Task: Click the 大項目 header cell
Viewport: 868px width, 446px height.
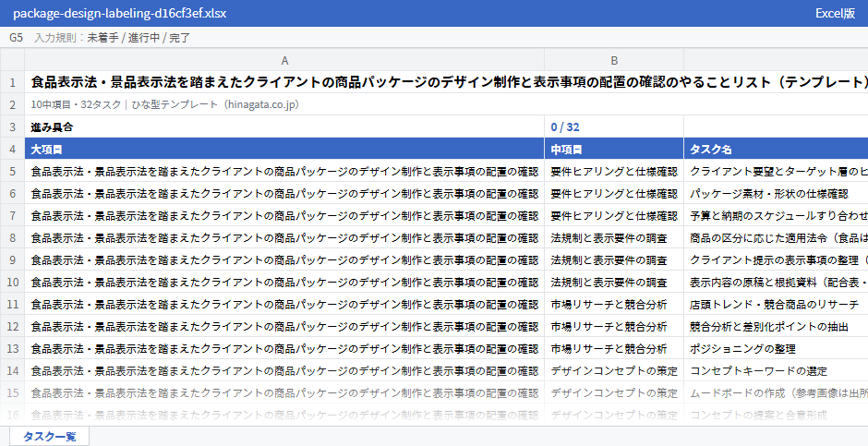Action: point(284,149)
